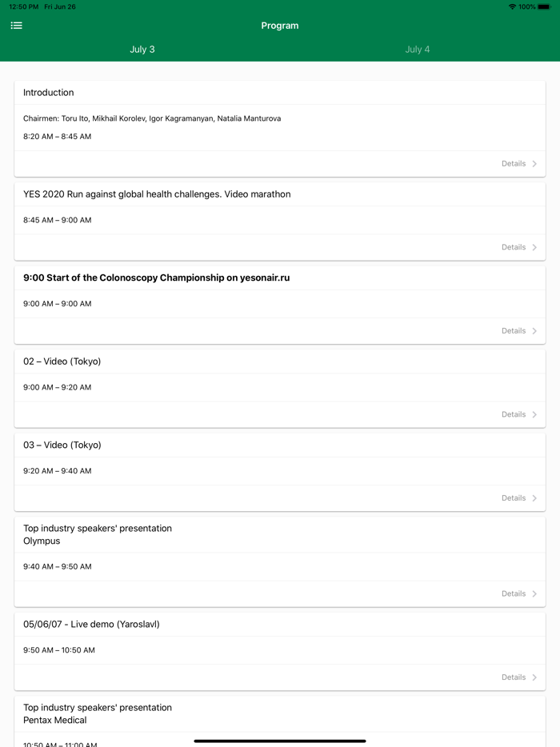Tap the chevron on the Video marathon card
This screenshot has height=747, width=560.
click(534, 247)
